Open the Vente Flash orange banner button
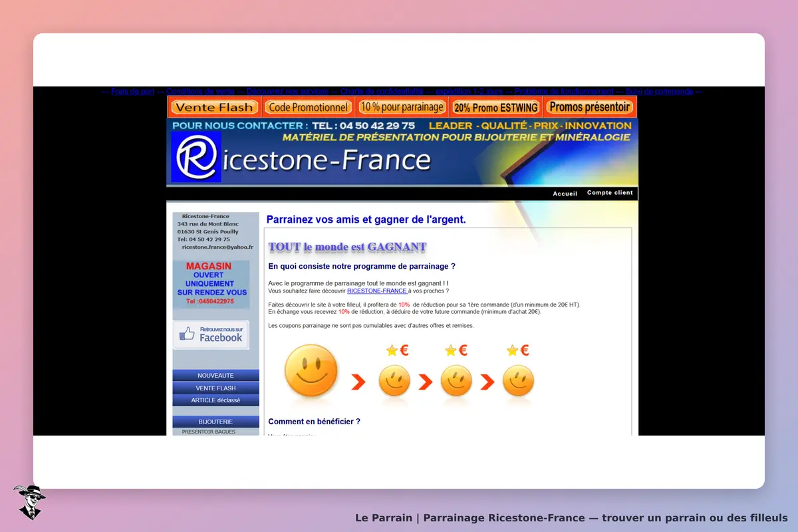798x532 pixels. pos(214,107)
